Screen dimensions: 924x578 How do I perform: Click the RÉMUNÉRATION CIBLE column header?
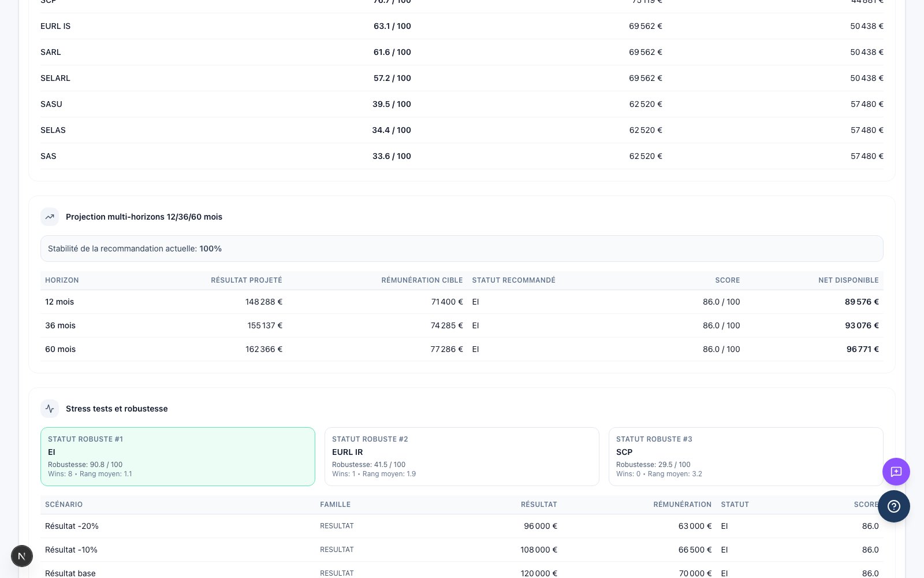pyautogui.click(x=422, y=280)
